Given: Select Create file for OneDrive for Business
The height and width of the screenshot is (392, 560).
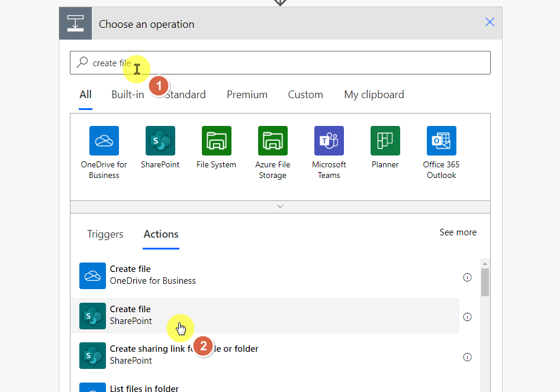Looking at the screenshot, I should pos(265,275).
